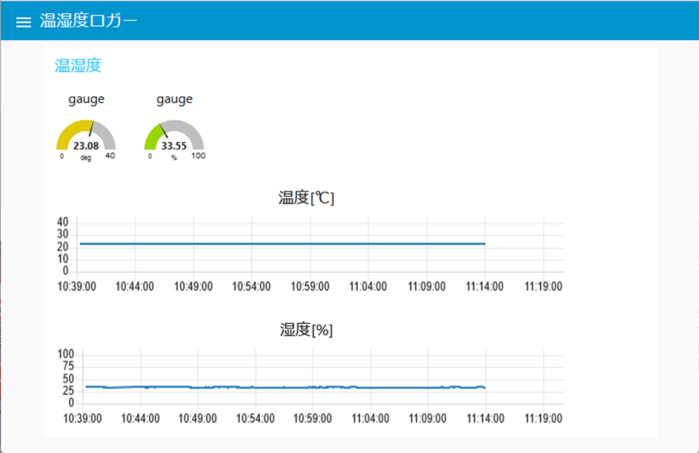Open the hamburger navigation menu

coord(23,22)
